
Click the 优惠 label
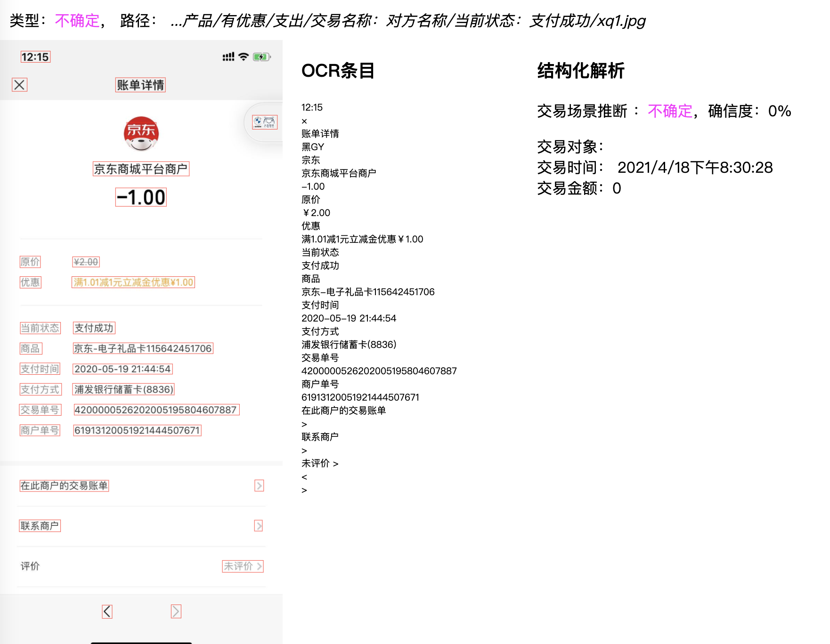point(30,282)
